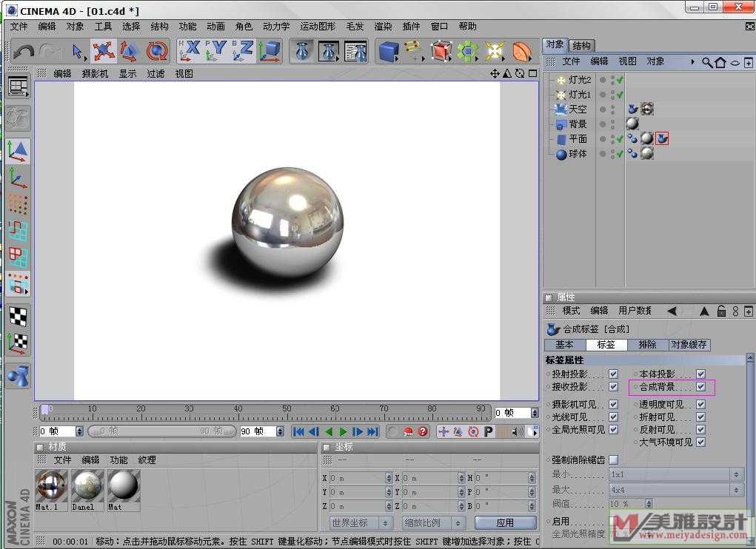Toggle the 合成背景 checkbox
756x549 pixels.
(701, 387)
